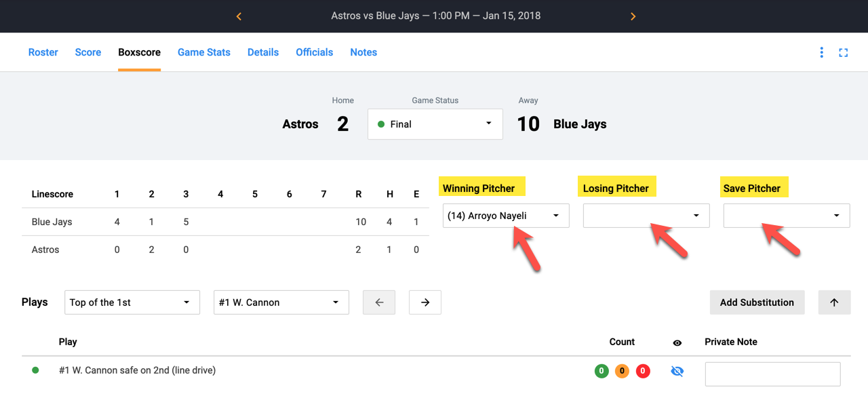Viewport: 868px width, 394px height.
Task: Go back one play using the left arrow
Action: [378, 302]
